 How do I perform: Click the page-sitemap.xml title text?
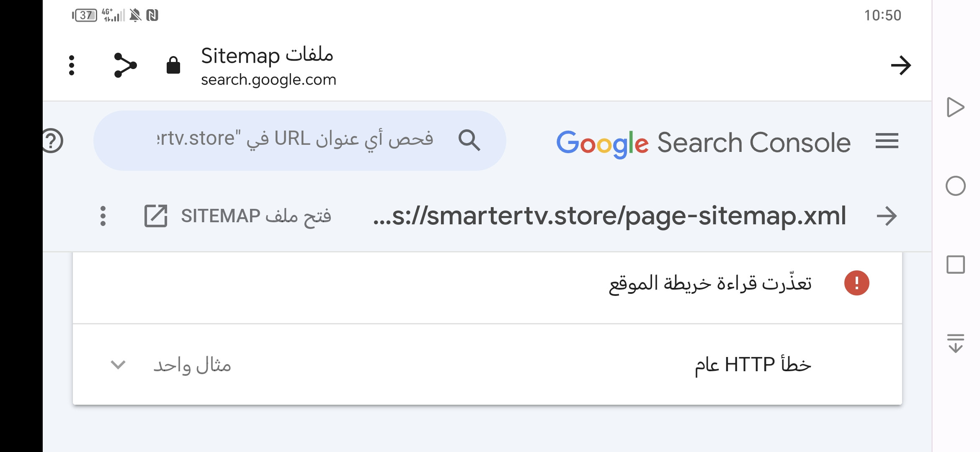[x=609, y=216]
